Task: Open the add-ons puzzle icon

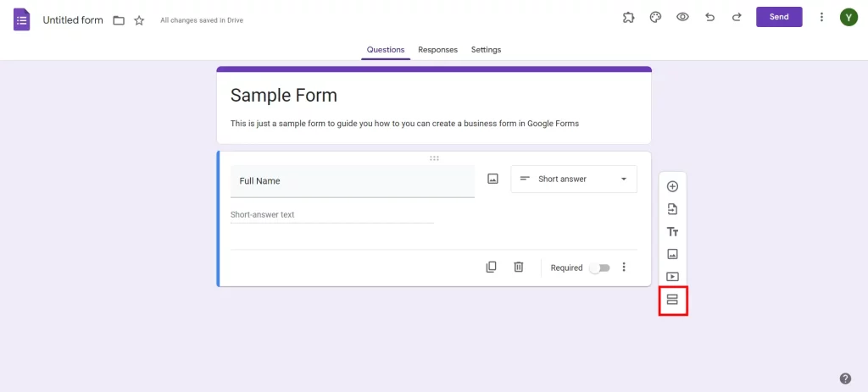Action: coord(628,17)
